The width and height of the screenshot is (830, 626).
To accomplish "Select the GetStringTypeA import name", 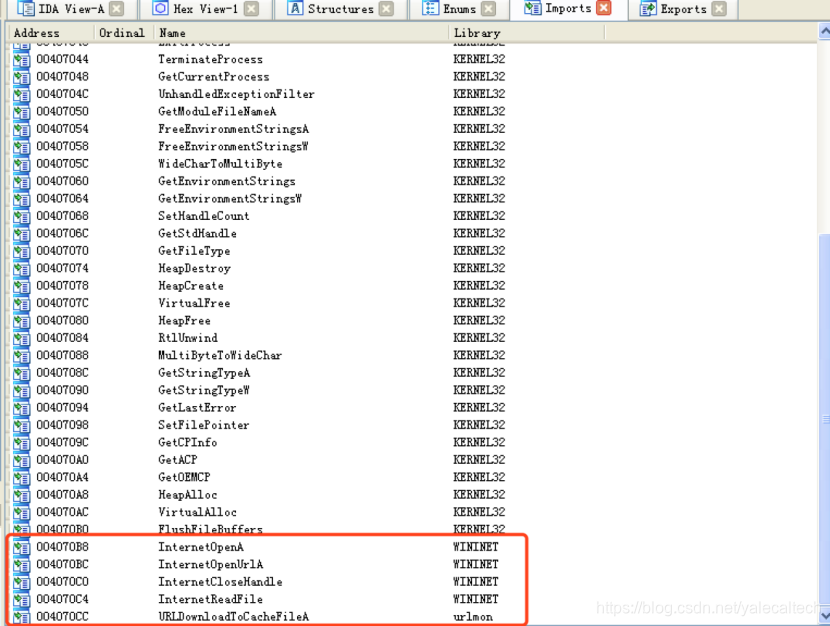I will [204, 373].
